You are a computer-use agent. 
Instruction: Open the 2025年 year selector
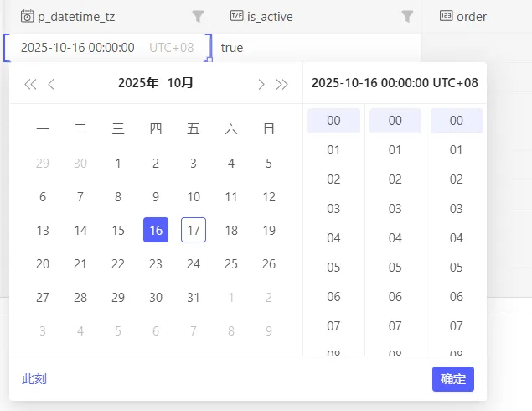[137, 83]
